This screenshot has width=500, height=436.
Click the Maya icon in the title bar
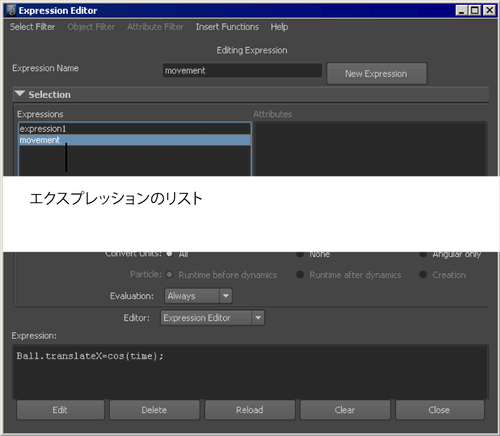tap(11, 10)
